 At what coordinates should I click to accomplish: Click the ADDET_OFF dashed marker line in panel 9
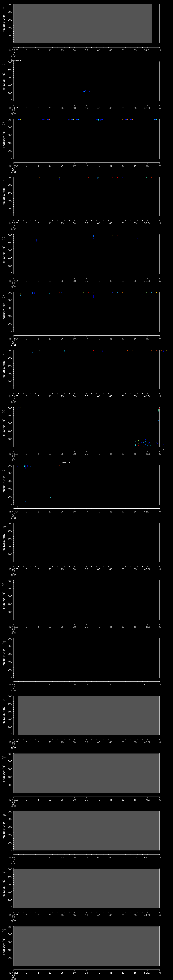tap(67, 485)
